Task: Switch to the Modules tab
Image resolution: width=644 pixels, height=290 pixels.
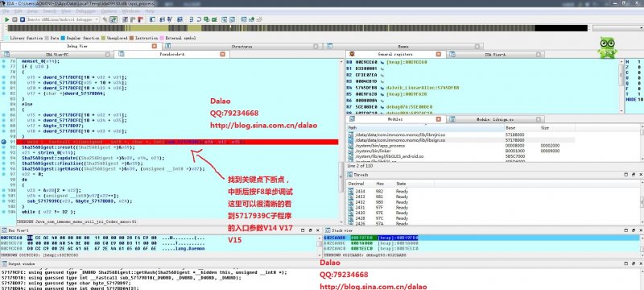Action: tap(395, 119)
